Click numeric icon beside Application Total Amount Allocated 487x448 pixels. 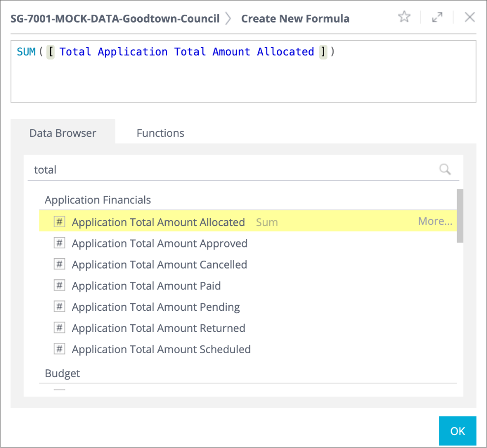60,222
